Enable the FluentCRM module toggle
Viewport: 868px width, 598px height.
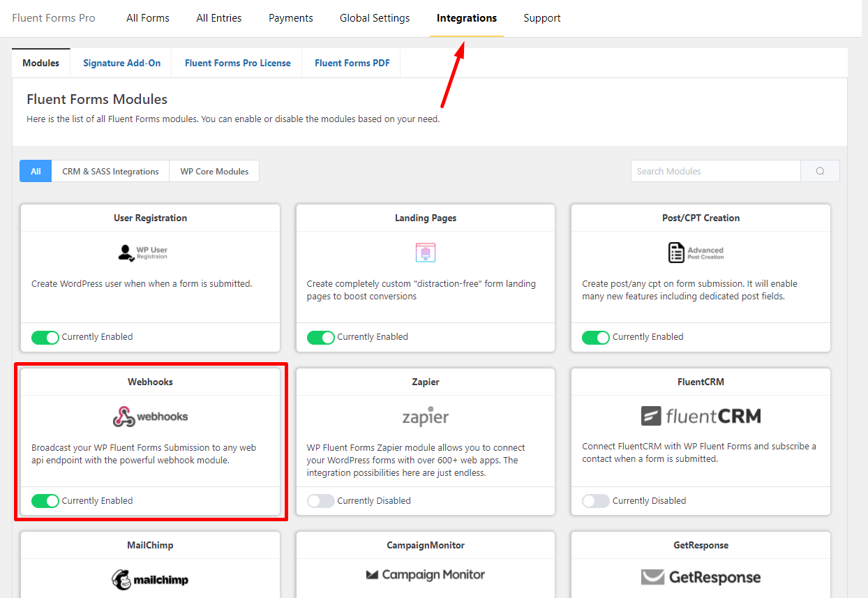[x=596, y=501]
